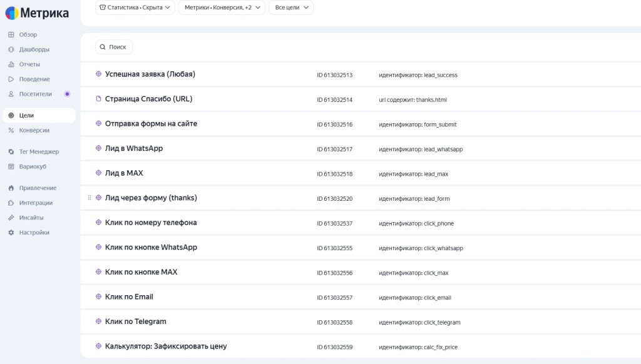641x364 pixels.
Task: Click the Привлечение flame icon
Action: tap(11, 188)
